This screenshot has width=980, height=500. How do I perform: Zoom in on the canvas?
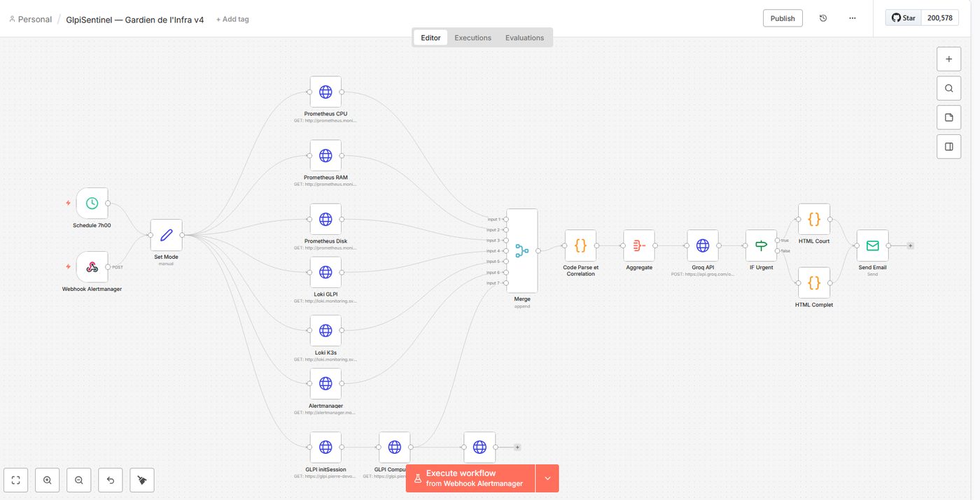click(x=48, y=480)
